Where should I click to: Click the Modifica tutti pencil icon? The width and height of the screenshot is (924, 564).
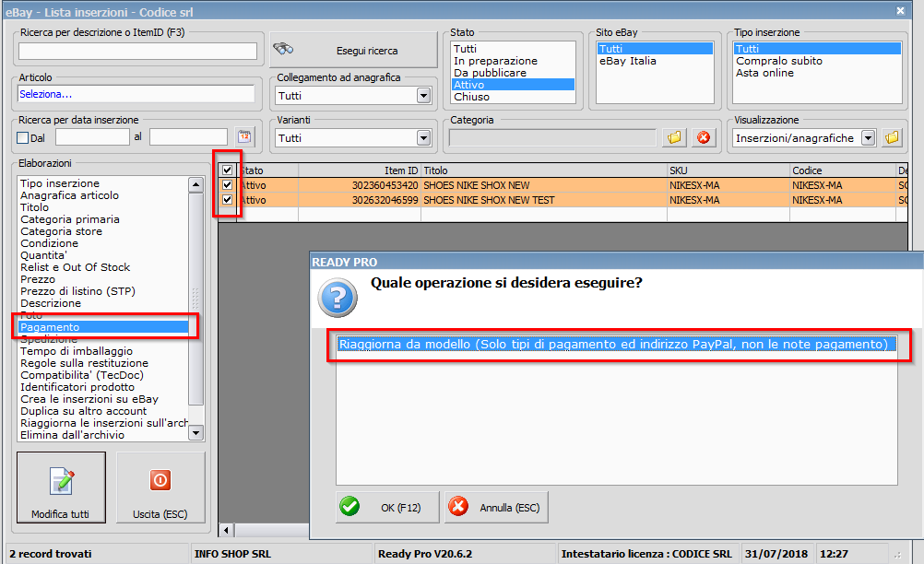tap(61, 480)
